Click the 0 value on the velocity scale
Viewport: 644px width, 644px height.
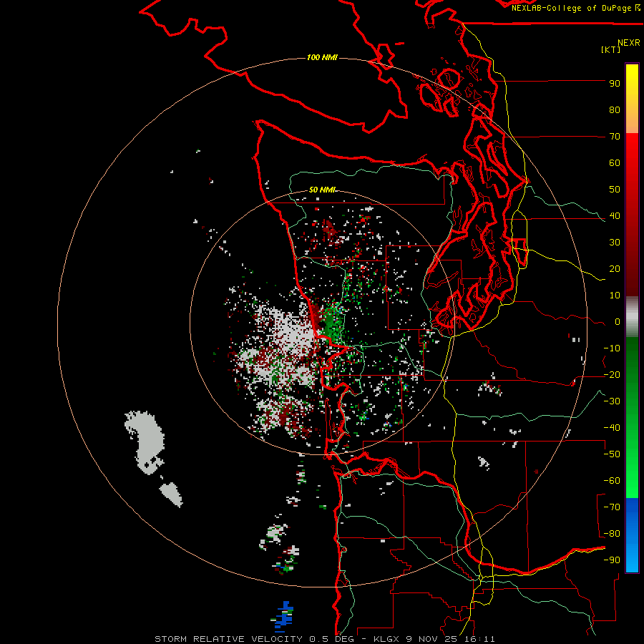coord(618,322)
